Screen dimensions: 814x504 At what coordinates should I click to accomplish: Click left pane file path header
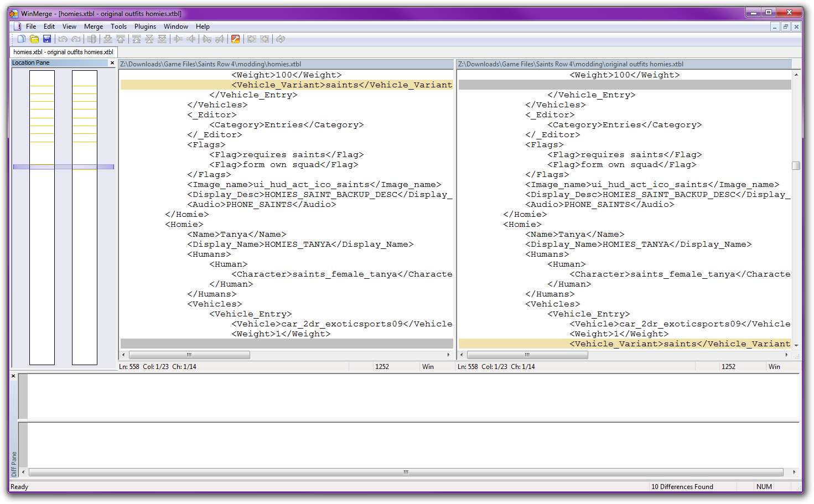(286, 64)
